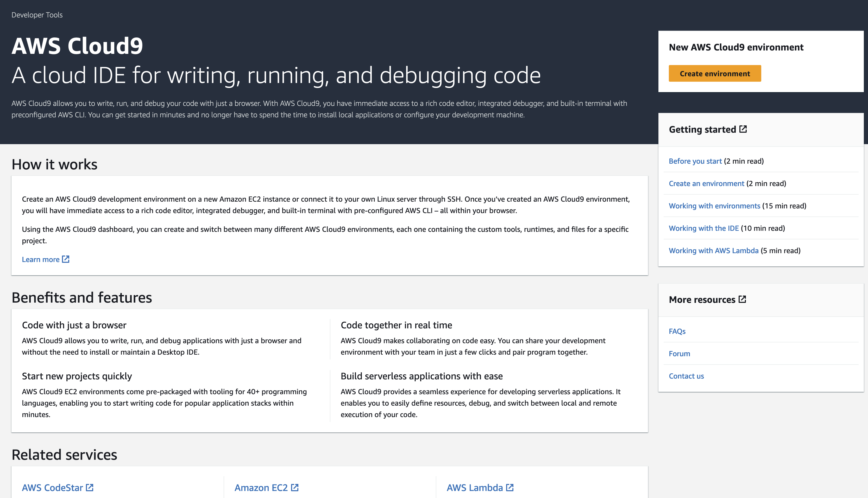Click the (15 min read) text

coord(784,206)
